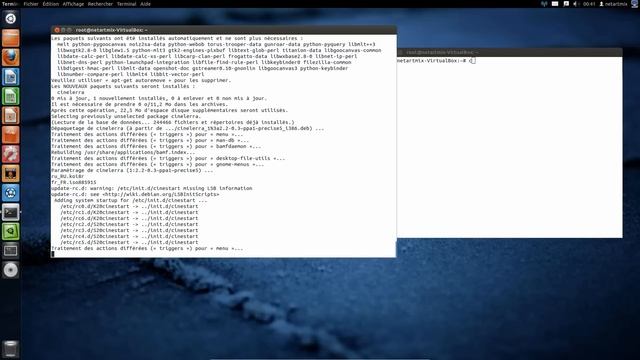The width and height of the screenshot is (640, 360).
Task: Open the Fichier menu
Action: click(31, 4)
